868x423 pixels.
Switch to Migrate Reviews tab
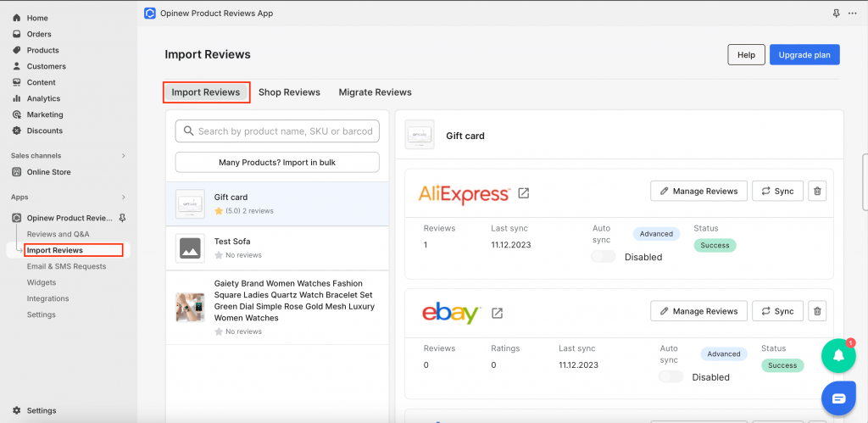click(x=376, y=92)
